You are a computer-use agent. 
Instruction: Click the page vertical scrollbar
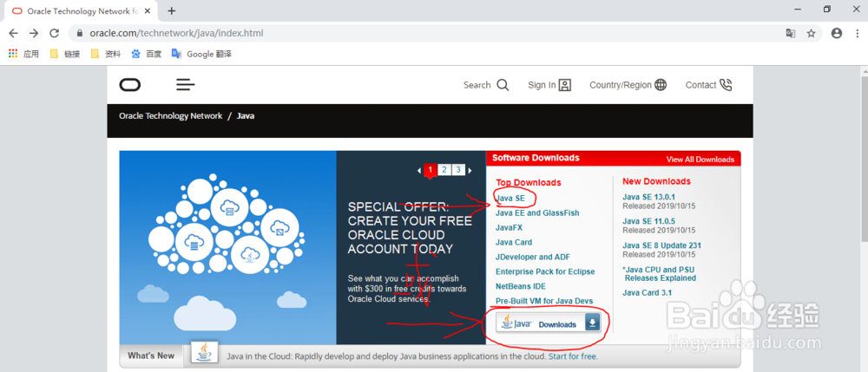click(x=863, y=158)
